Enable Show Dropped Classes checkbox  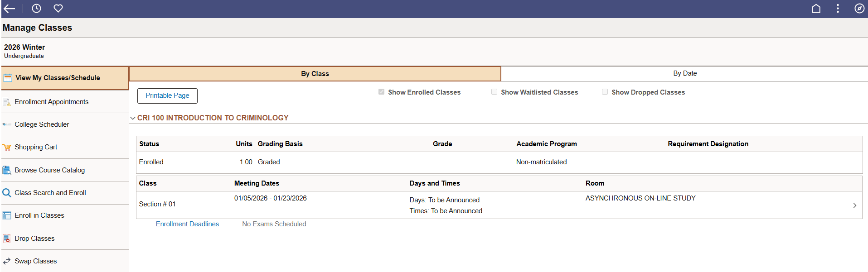pos(605,92)
